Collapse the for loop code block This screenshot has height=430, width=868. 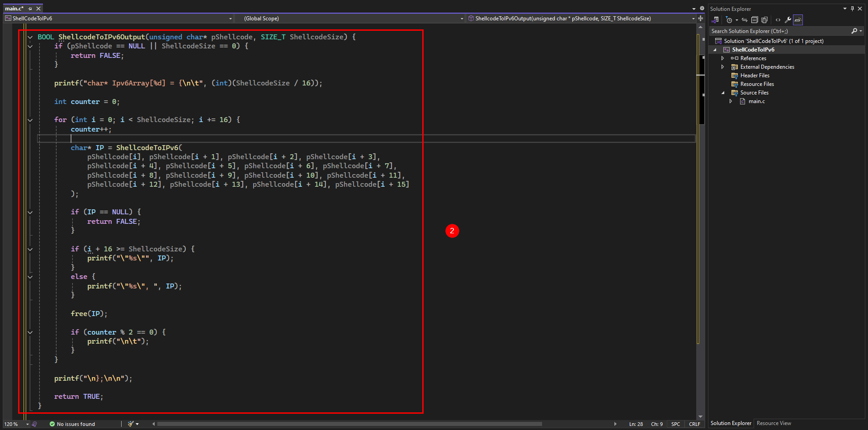tap(30, 120)
